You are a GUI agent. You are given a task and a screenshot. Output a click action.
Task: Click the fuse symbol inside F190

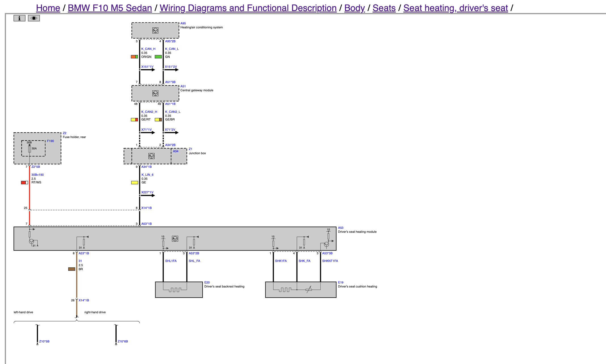[x=30, y=149]
